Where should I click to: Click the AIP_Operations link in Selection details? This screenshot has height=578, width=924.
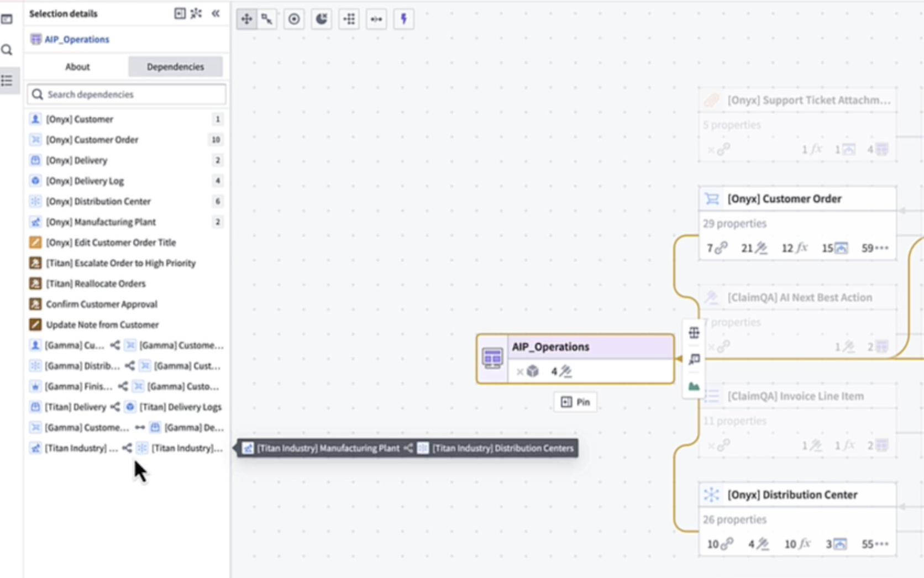click(76, 39)
